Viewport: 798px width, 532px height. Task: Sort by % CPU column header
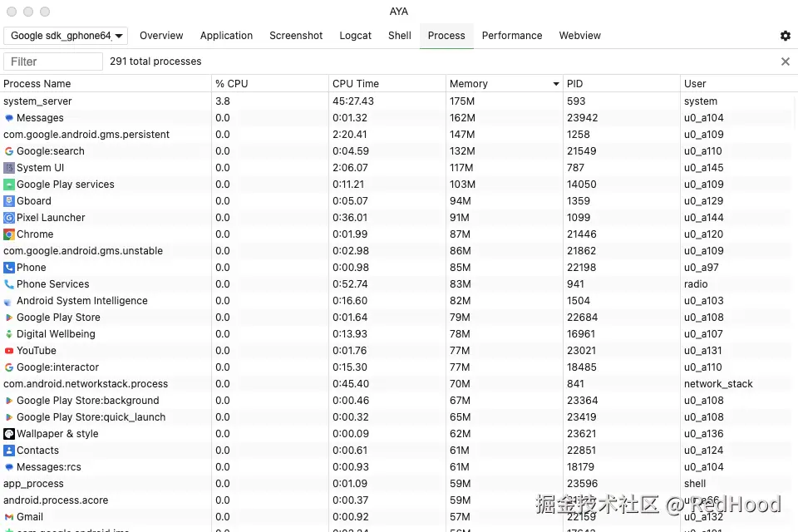click(x=270, y=83)
